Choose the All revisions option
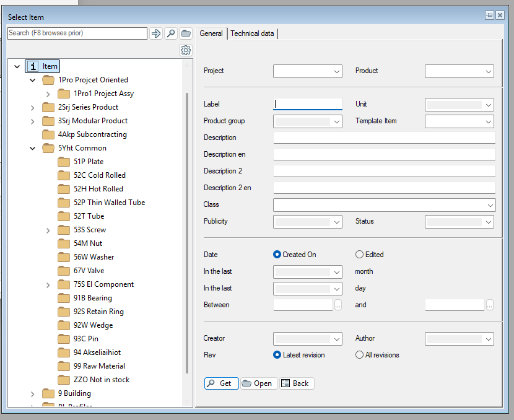The height and width of the screenshot is (420, 514). 359,355
